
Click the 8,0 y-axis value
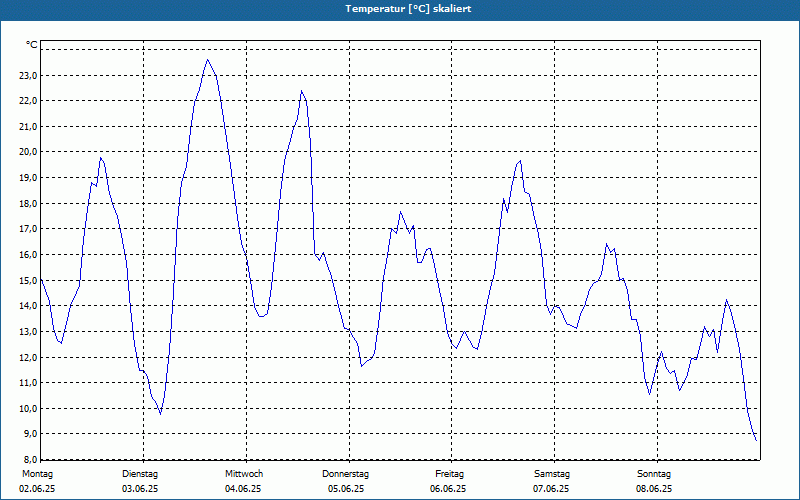(30, 459)
